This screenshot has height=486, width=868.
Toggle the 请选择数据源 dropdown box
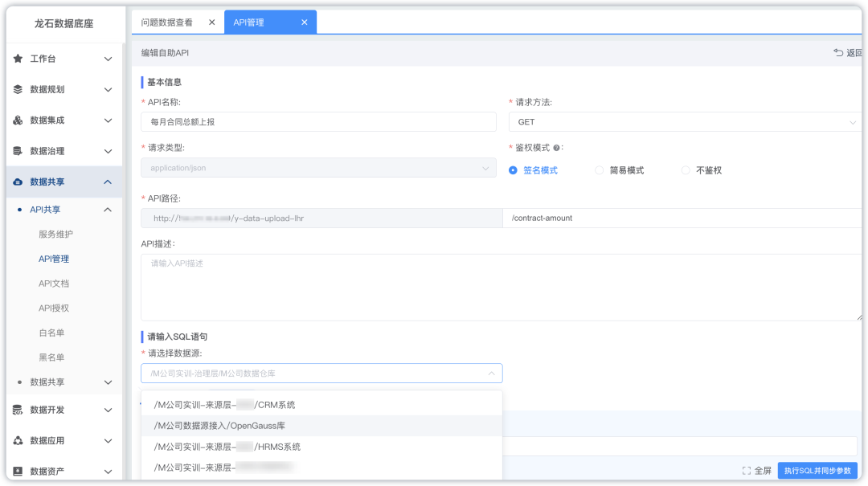[x=321, y=373]
